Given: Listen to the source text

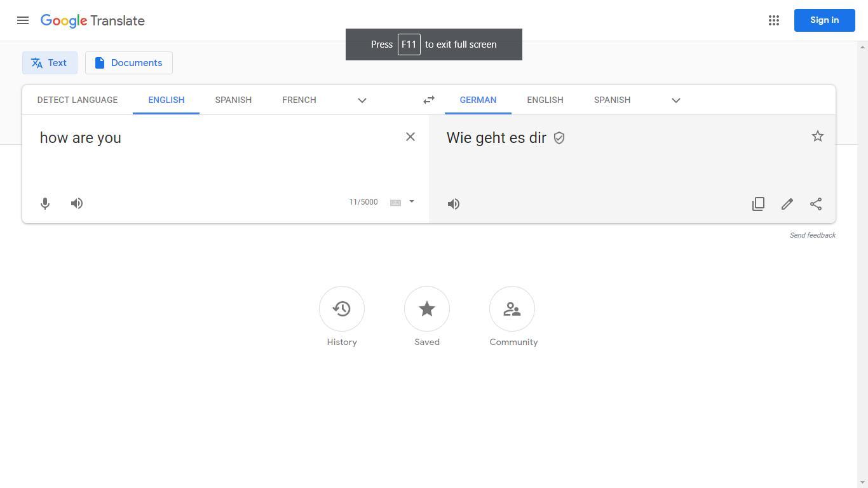Looking at the screenshot, I should [x=77, y=203].
